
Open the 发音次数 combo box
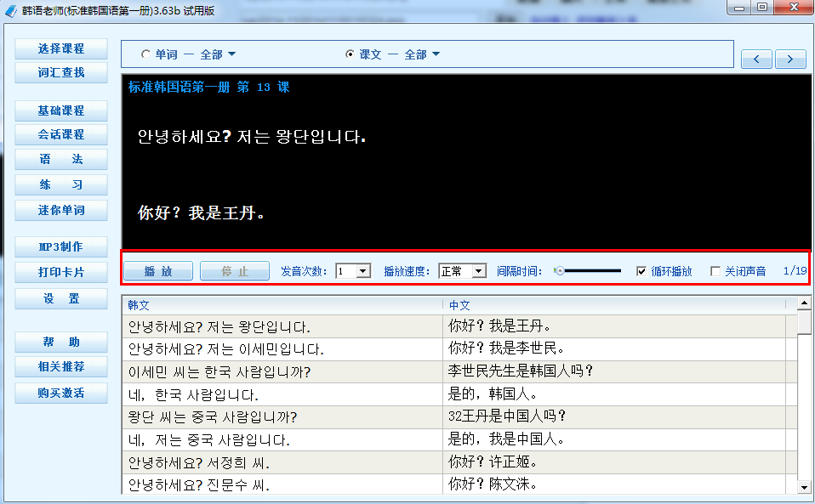pos(353,271)
